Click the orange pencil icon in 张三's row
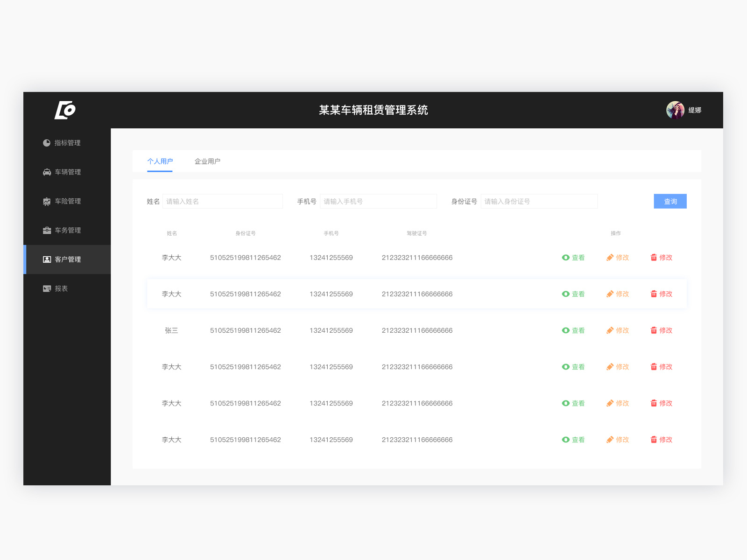The height and width of the screenshot is (560, 747). [x=610, y=330]
